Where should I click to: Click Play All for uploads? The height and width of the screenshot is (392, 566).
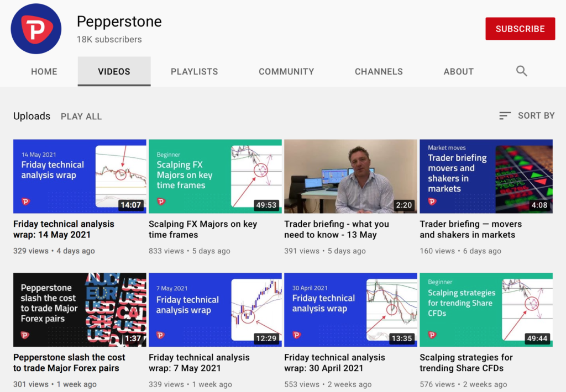[81, 116]
